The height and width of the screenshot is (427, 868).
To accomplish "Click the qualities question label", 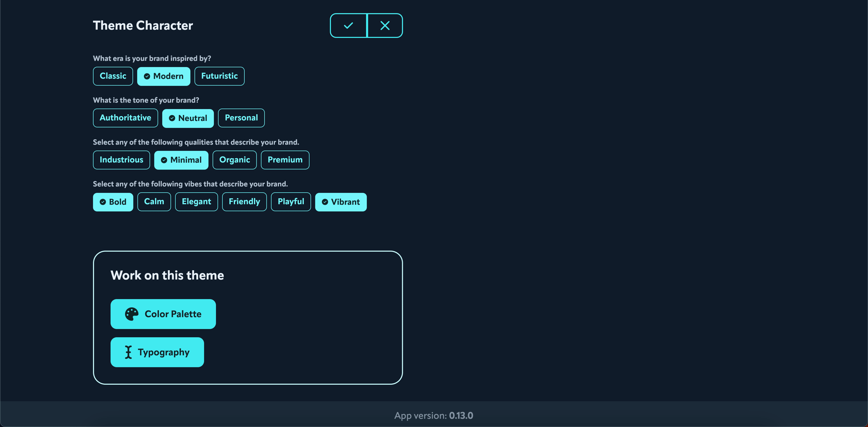I will point(196,142).
